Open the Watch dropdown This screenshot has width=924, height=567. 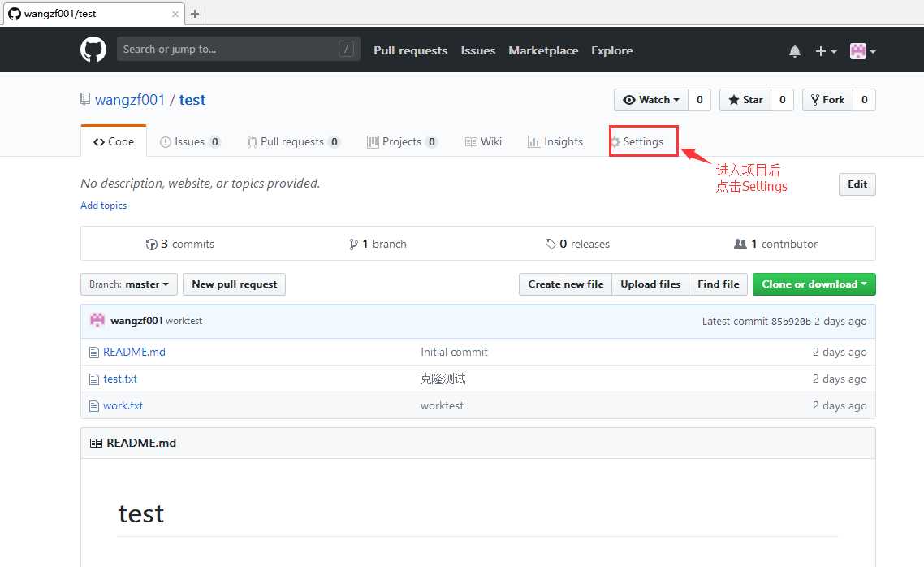[x=651, y=100]
